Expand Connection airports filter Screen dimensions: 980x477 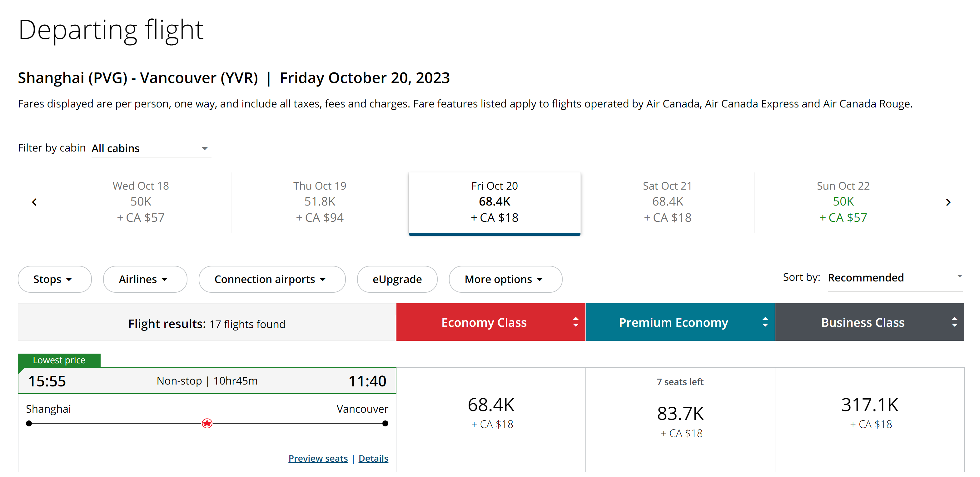click(x=272, y=279)
